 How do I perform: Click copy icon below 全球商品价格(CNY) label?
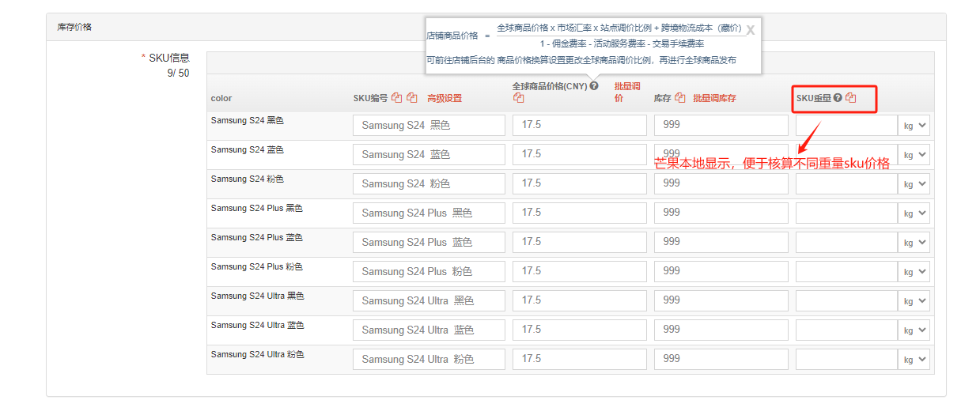pyautogui.click(x=518, y=98)
